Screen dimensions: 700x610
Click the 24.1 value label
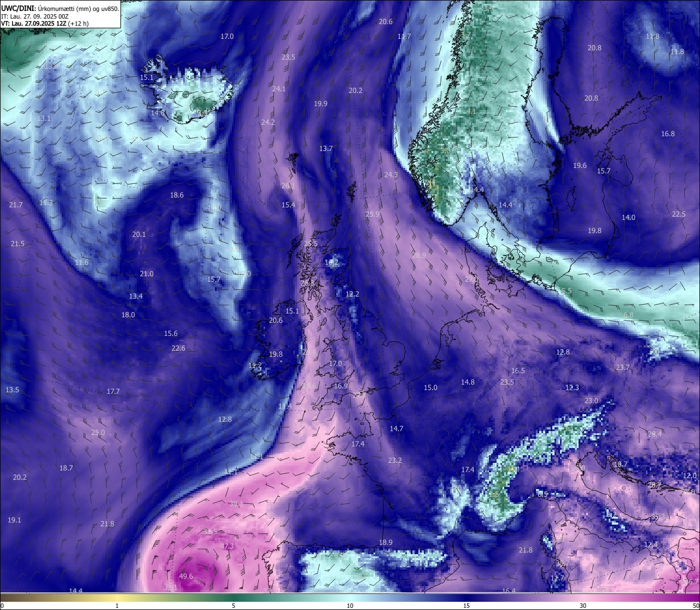click(279, 89)
